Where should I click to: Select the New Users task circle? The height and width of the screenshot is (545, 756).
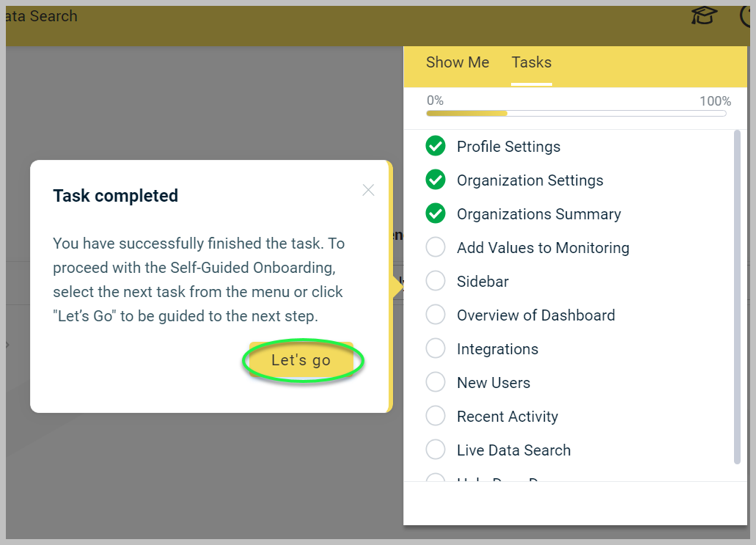click(x=436, y=382)
